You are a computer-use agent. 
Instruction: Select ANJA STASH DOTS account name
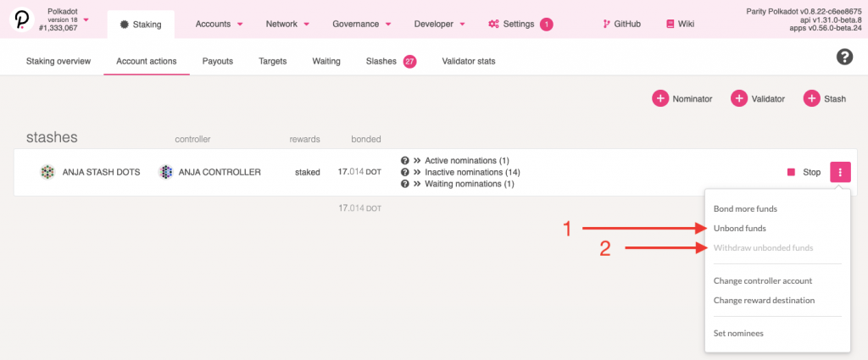tap(102, 172)
